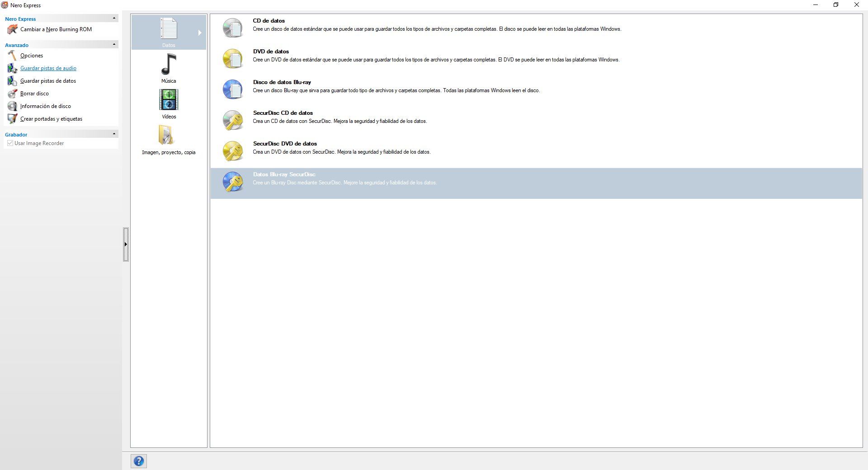Click Crear portadas y etiquetas link
This screenshot has height=470, width=868.
(51, 119)
